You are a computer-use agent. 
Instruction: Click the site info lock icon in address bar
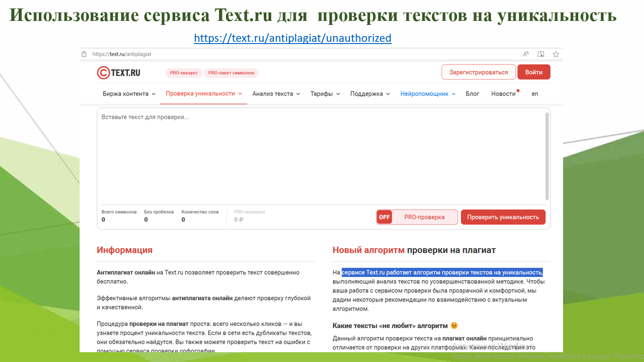[84, 54]
